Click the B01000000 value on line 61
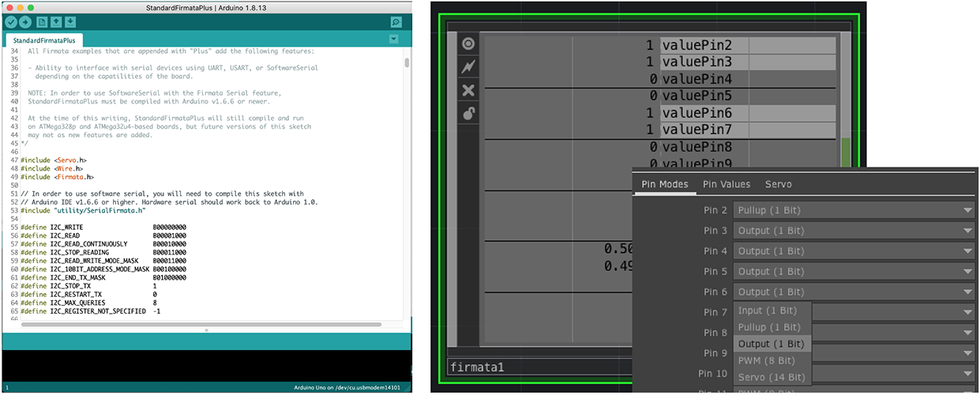This screenshot has width=980, height=395. [170, 277]
